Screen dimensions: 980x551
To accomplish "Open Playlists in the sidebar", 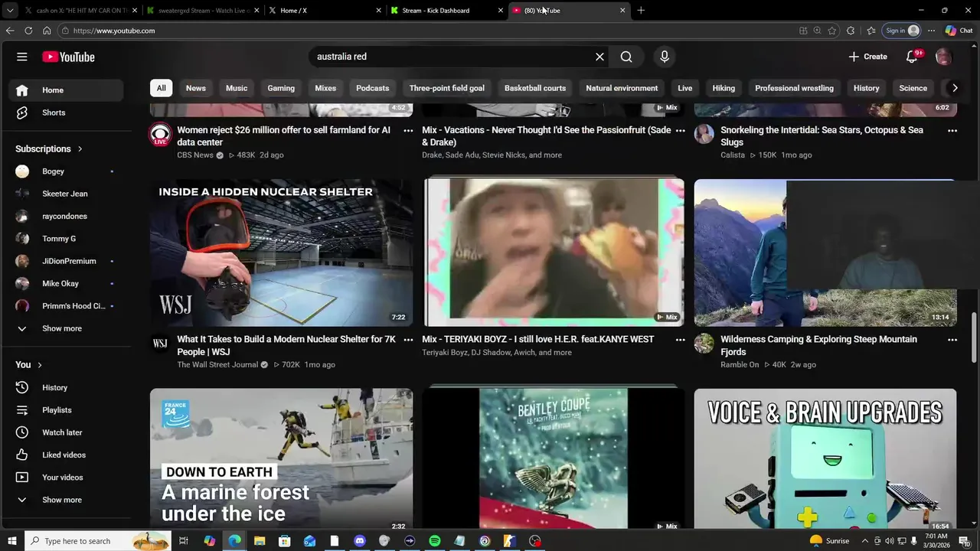I will tap(66, 410).
